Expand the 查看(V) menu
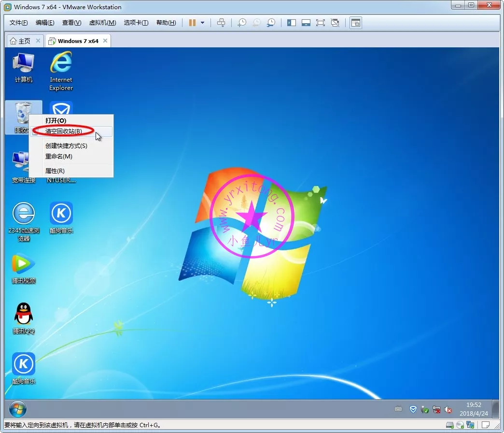The height and width of the screenshot is (433, 504). [71, 23]
